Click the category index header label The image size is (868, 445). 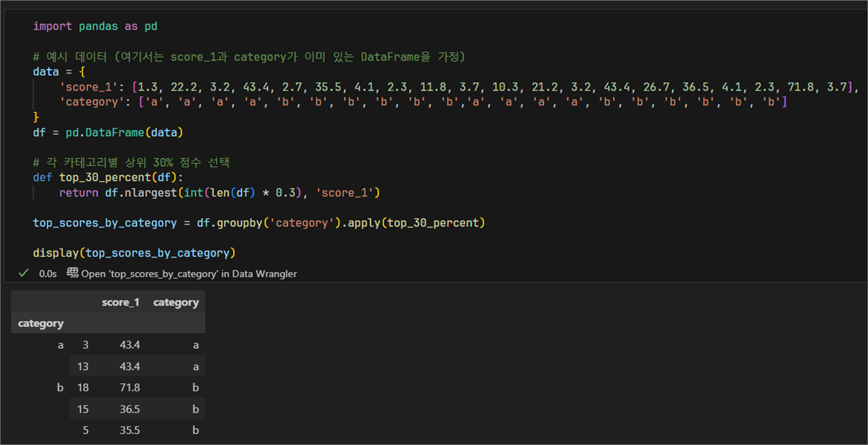40,323
